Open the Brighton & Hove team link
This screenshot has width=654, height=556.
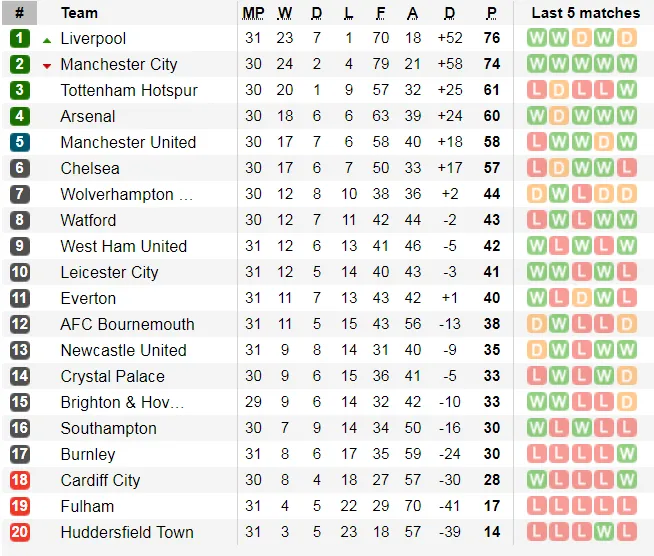tap(122, 403)
